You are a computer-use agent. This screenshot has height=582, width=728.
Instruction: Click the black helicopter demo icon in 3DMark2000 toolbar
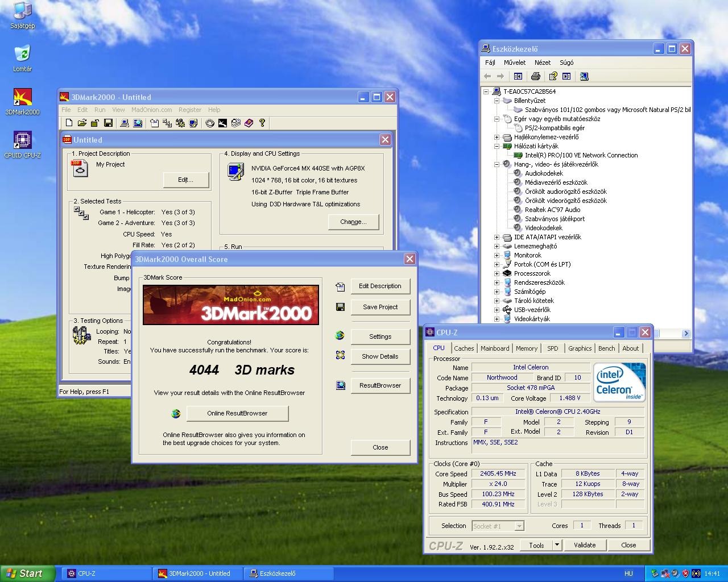coord(222,123)
